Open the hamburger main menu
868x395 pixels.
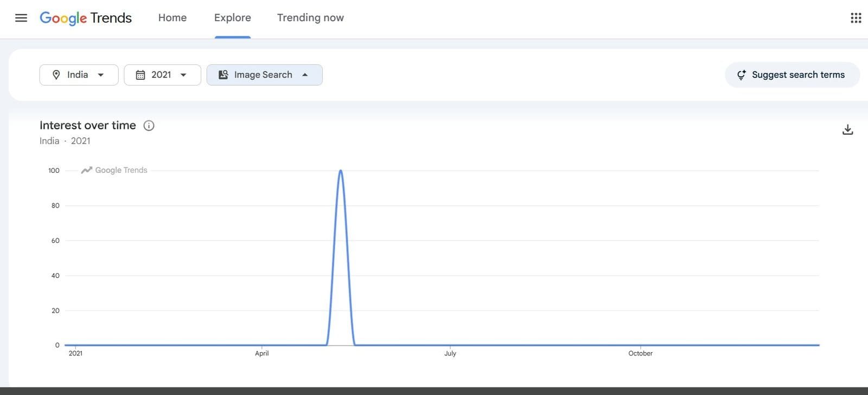pyautogui.click(x=21, y=18)
